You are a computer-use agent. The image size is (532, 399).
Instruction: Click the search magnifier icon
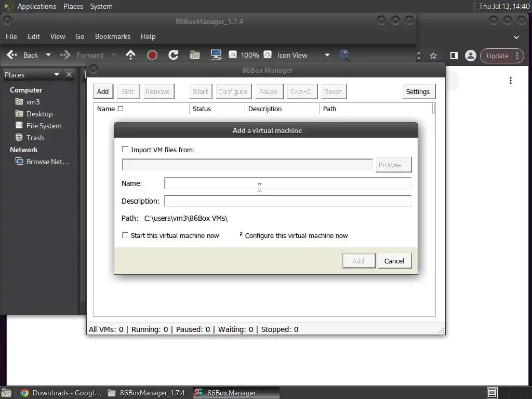[344, 55]
